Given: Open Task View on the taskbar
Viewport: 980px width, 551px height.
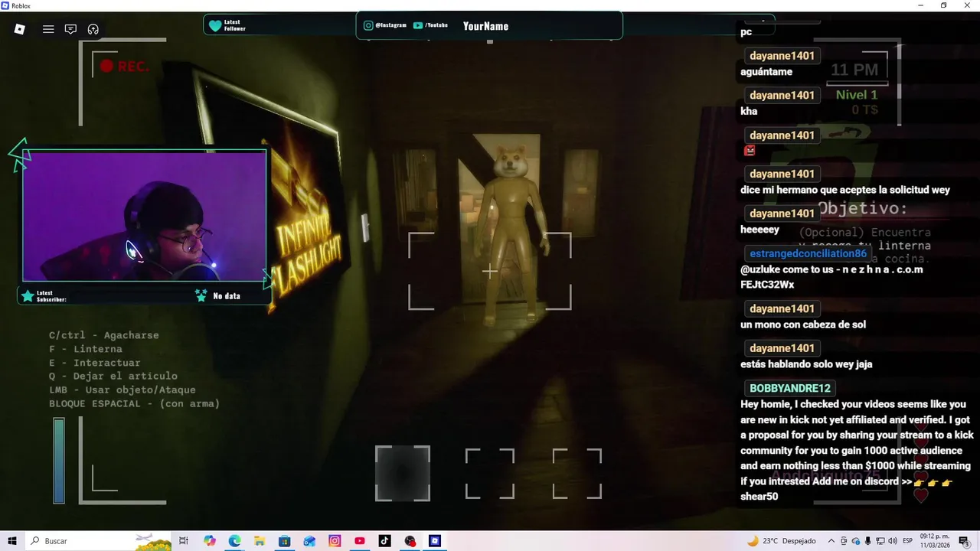Looking at the screenshot, I should pos(184,541).
